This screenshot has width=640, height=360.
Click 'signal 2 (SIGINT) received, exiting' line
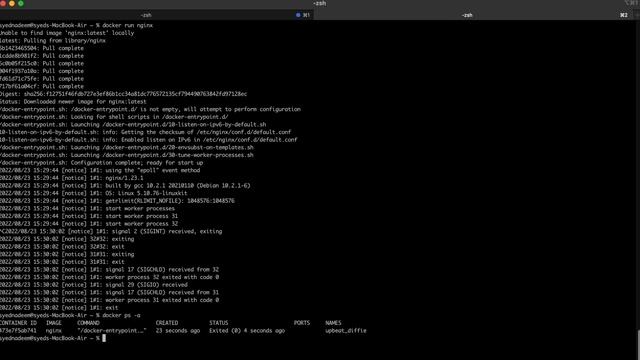click(x=111, y=231)
